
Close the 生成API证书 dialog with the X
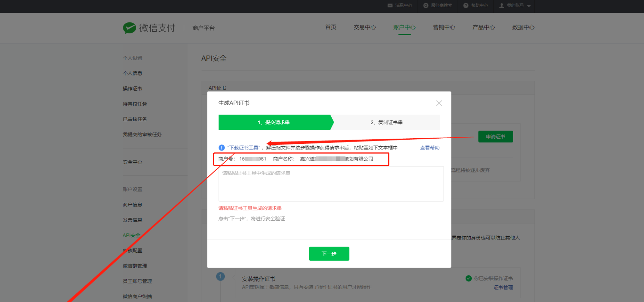pyautogui.click(x=439, y=103)
